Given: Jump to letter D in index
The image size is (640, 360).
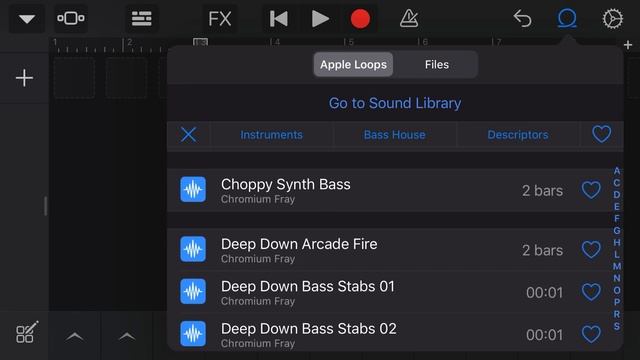Looking at the screenshot, I should (617, 194).
